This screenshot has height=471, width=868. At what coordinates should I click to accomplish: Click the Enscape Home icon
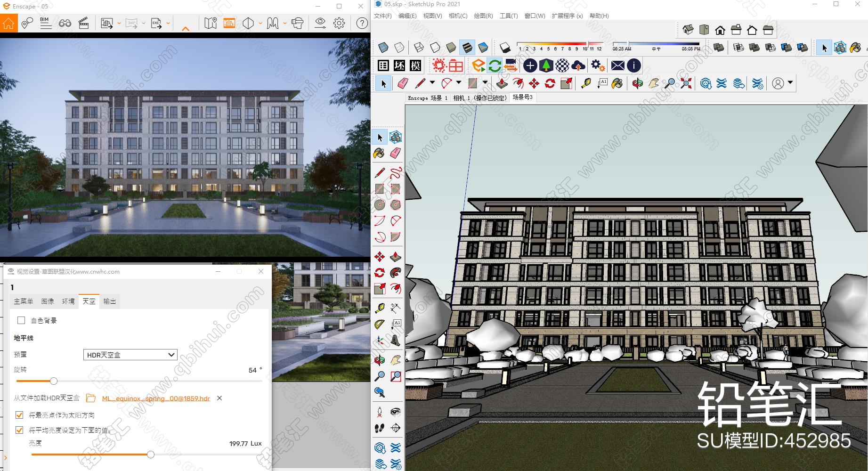pyautogui.click(x=8, y=23)
